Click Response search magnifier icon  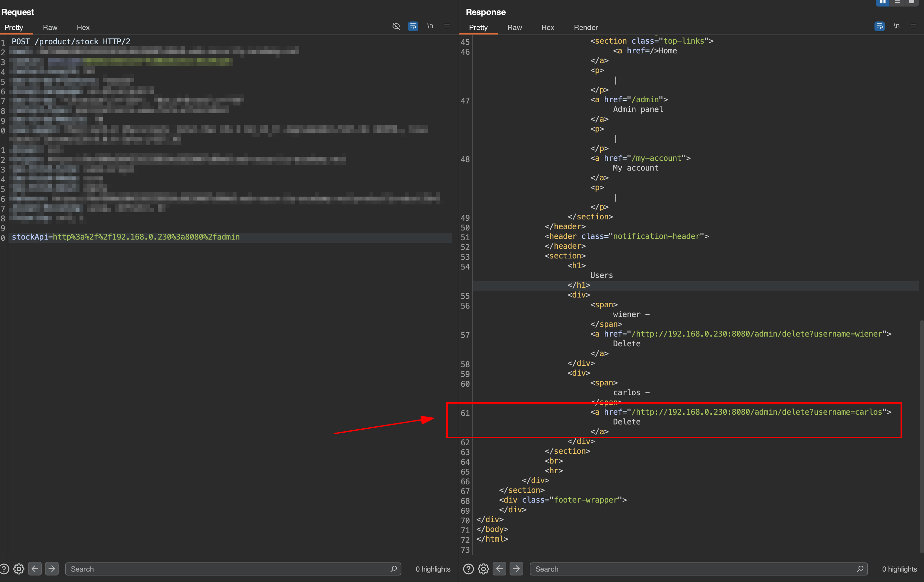coord(860,569)
